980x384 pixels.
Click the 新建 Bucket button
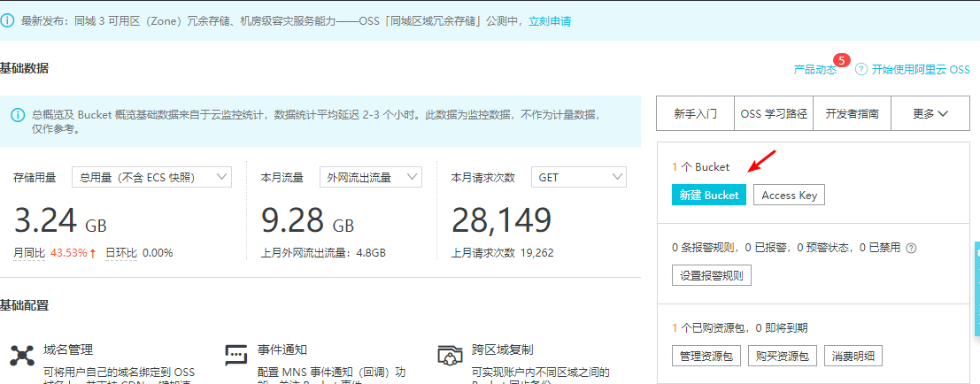[x=708, y=196]
